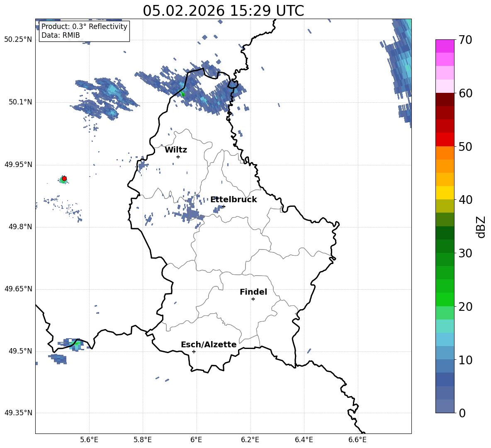Pick the light blue swatch above 10
The height and width of the screenshot is (448, 491).
[445, 353]
